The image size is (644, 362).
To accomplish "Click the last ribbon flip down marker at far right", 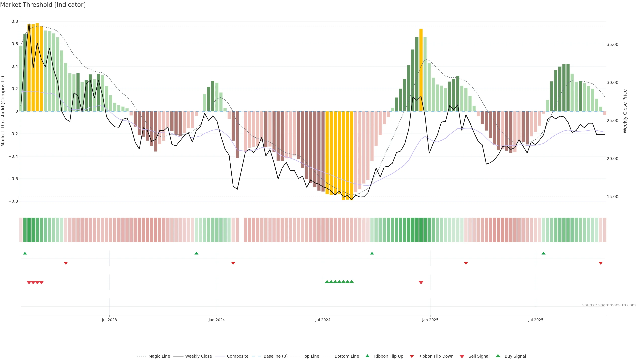I will click(601, 263).
